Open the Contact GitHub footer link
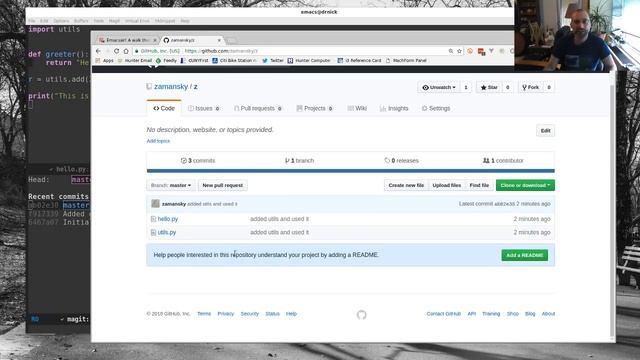This screenshot has height=360, width=640. [444, 314]
